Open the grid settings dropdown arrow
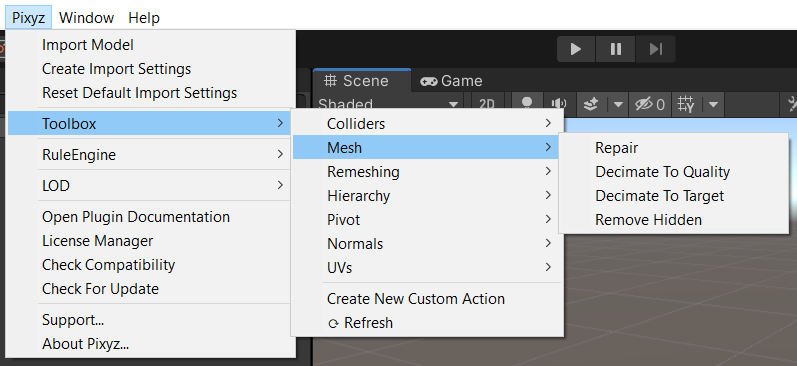The height and width of the screenshot is (366, 797). [713, 105]
